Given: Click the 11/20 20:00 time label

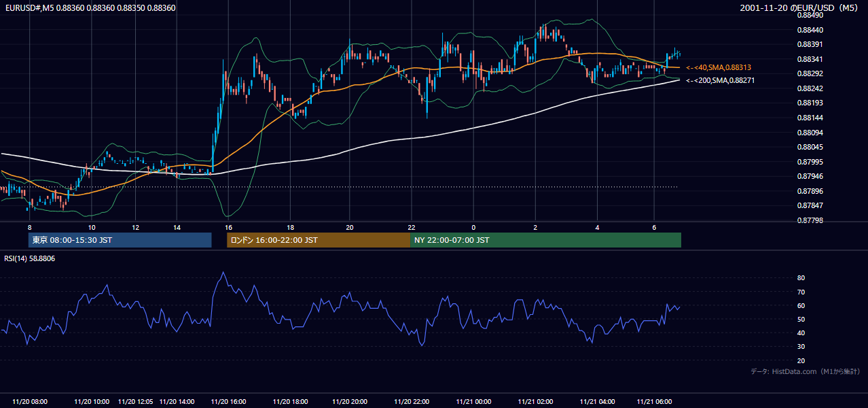Looking at the screenshot, I should (x=349, y=402).
